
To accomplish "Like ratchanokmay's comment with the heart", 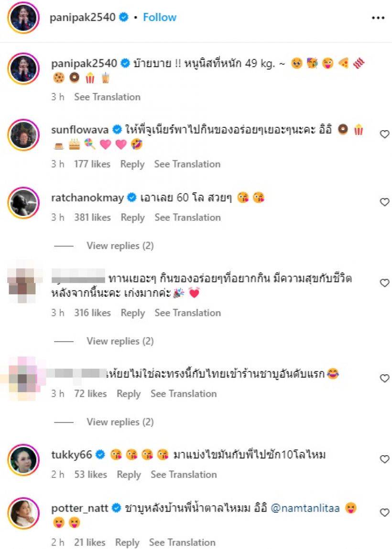I will point(385,202).
